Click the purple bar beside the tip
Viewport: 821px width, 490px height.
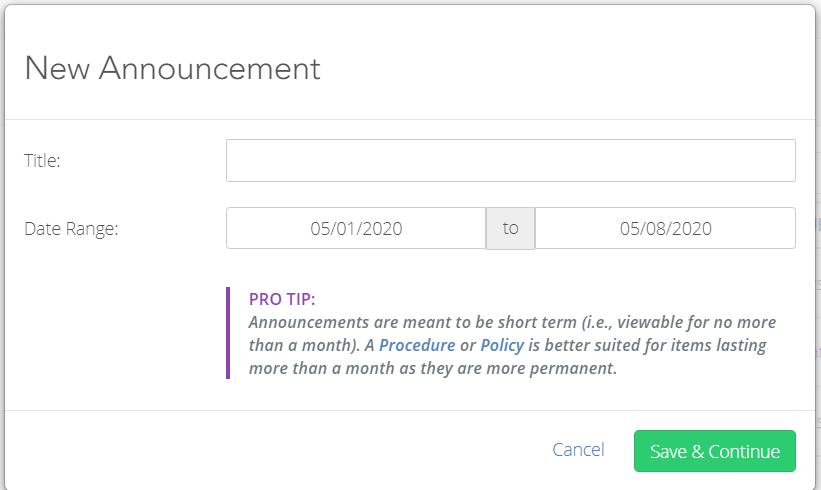[228, 333]
